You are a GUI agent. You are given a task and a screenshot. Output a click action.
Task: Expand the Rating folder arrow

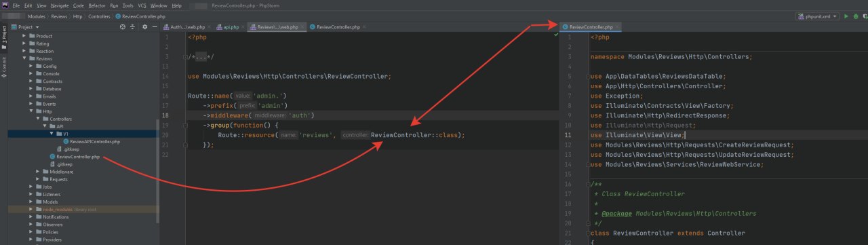[24, 43]
